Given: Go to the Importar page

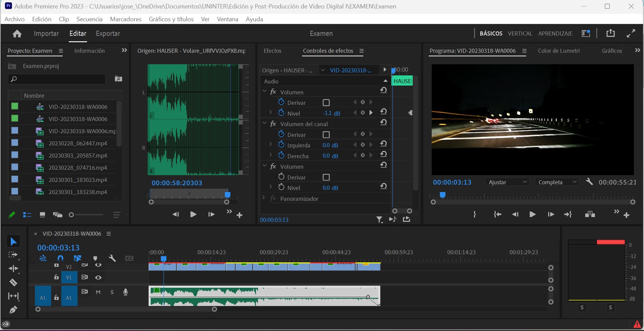Looking at the screenshot, I should point(46,33).
